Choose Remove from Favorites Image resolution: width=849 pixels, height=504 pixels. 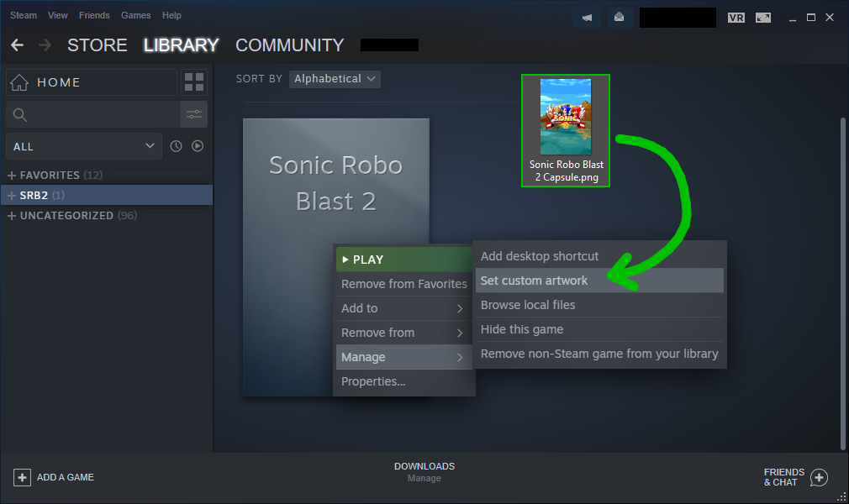[x=404, y=284]
